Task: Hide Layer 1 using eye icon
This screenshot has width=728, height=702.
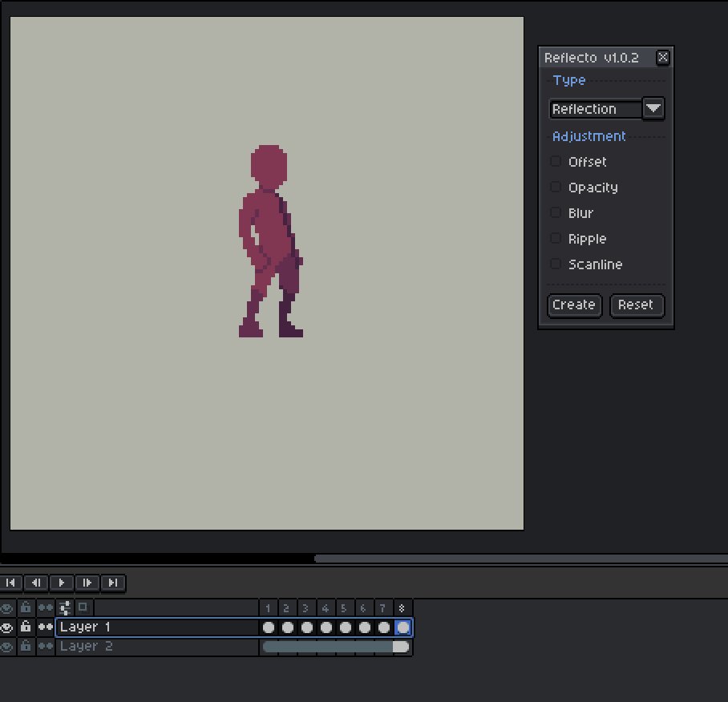Action: pyautogui.click(x=6, y=627)
